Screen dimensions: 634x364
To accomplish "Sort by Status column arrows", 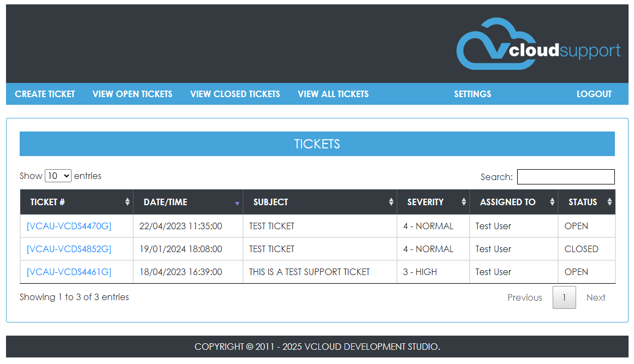I will 609,202.
